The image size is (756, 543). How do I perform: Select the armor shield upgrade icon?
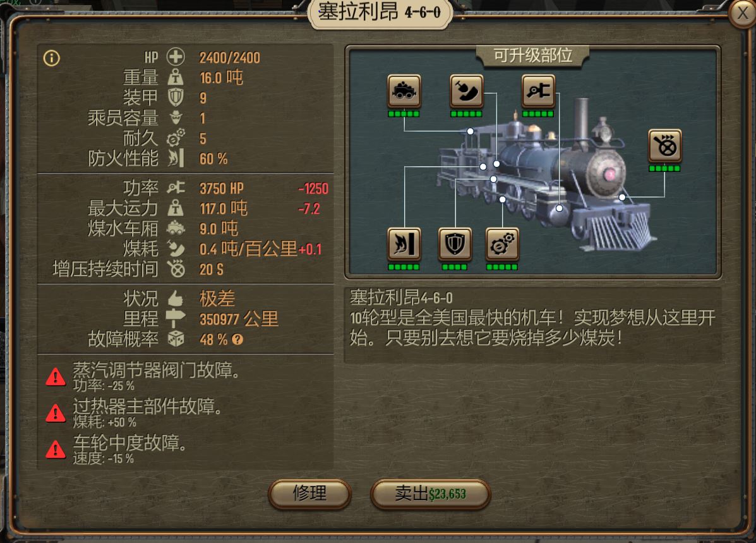click(455, 244)
